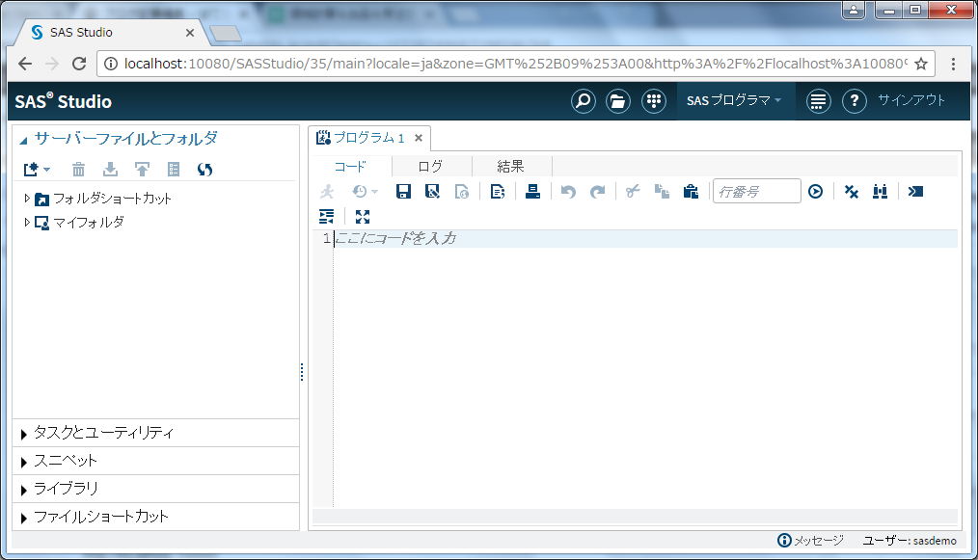Bookmark the page with star icon
Screen dimensions: 978x560
(921, 64)
